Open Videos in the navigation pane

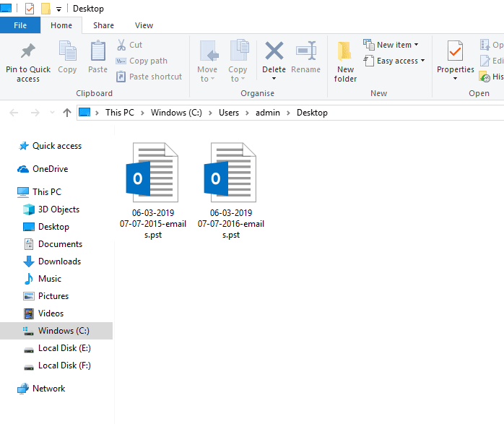51,313
